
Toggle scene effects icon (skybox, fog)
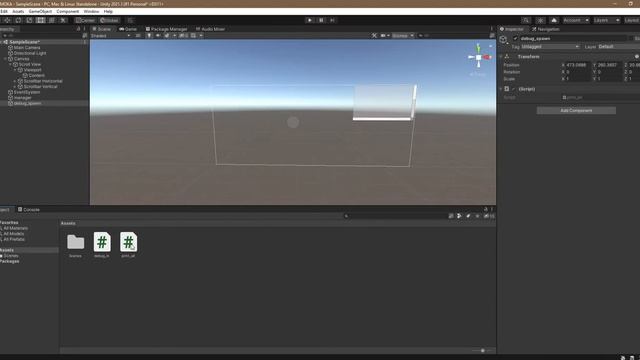167,36
